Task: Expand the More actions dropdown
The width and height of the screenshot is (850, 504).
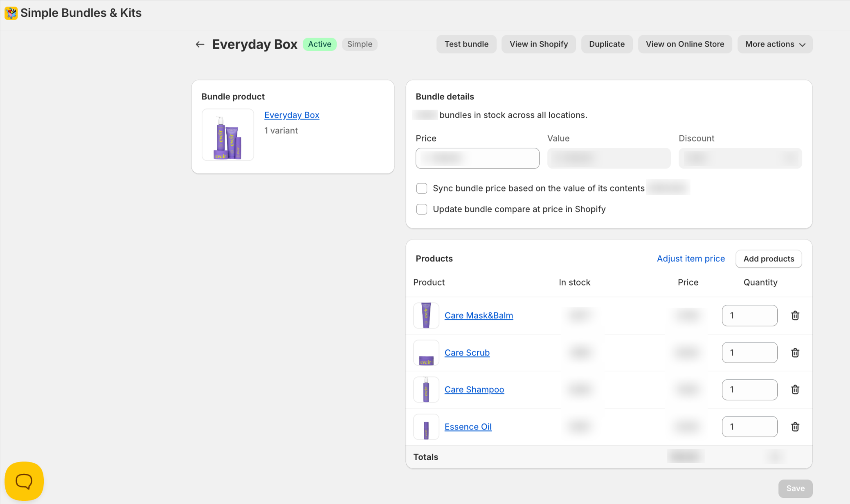Action: pos(775,44)
